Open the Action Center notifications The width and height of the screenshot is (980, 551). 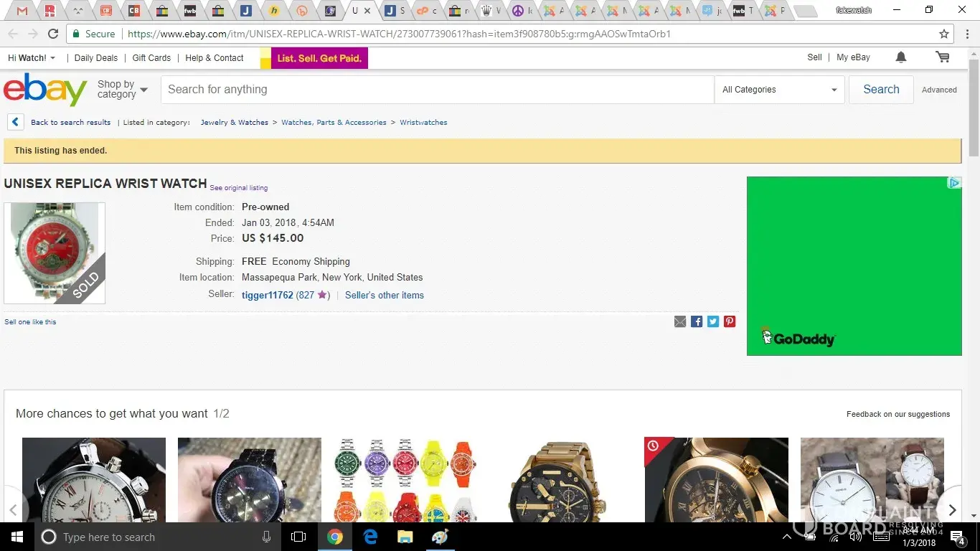(x=958, y=537)
